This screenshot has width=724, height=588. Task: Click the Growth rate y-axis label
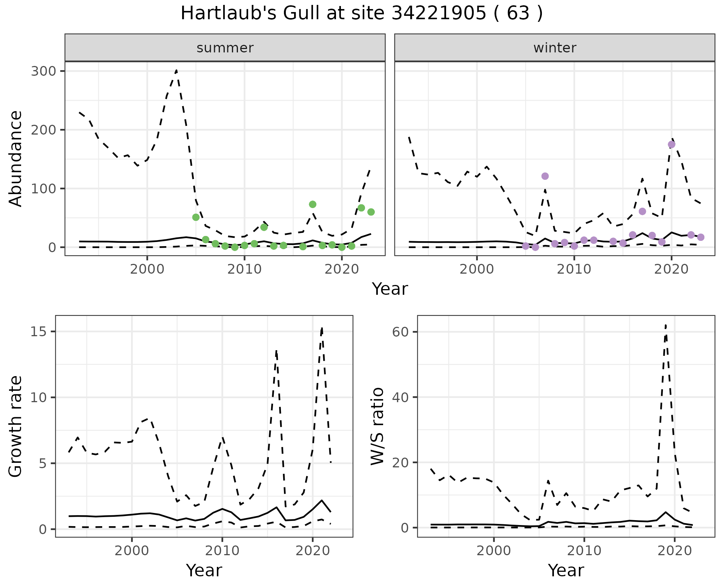(x=15, y=426)
